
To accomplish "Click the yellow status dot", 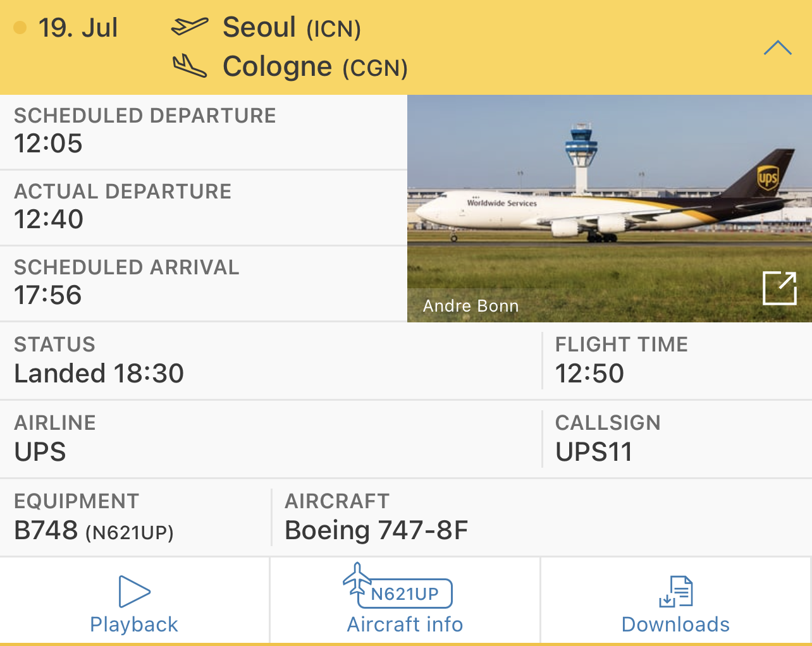I will [x=20, y=28].
